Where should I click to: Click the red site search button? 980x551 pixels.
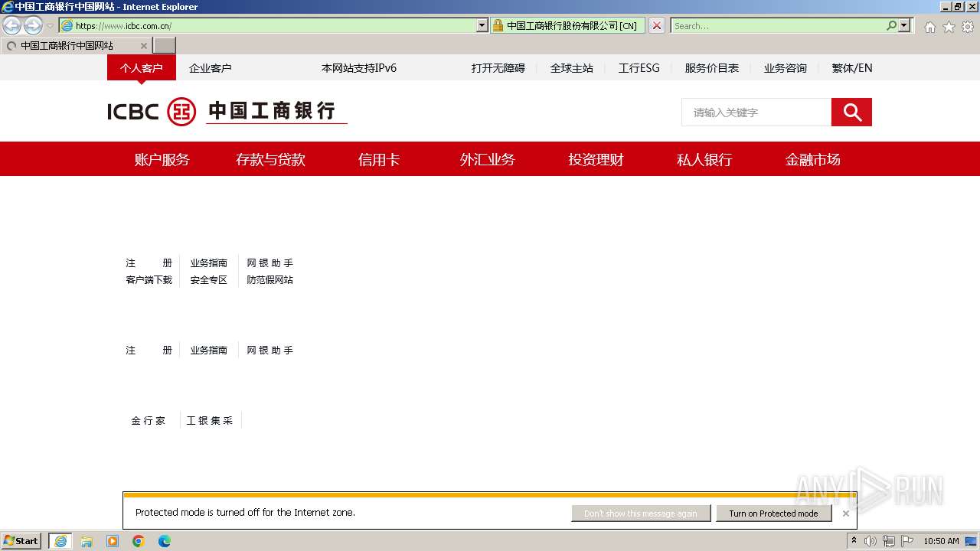pos(851,112)
